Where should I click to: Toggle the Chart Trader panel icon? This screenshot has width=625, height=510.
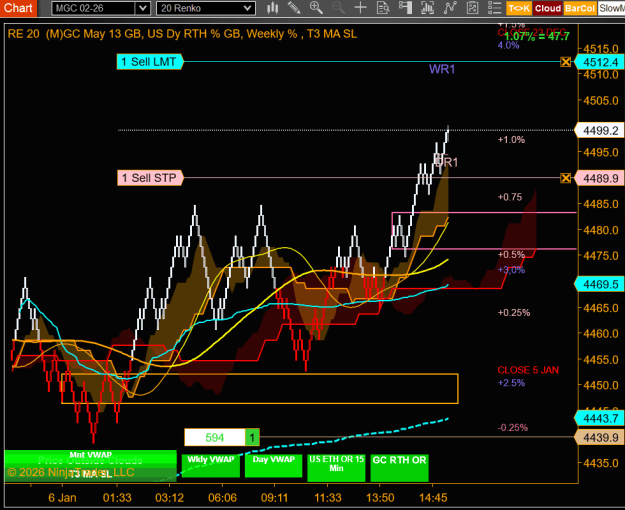pos(405,8)
